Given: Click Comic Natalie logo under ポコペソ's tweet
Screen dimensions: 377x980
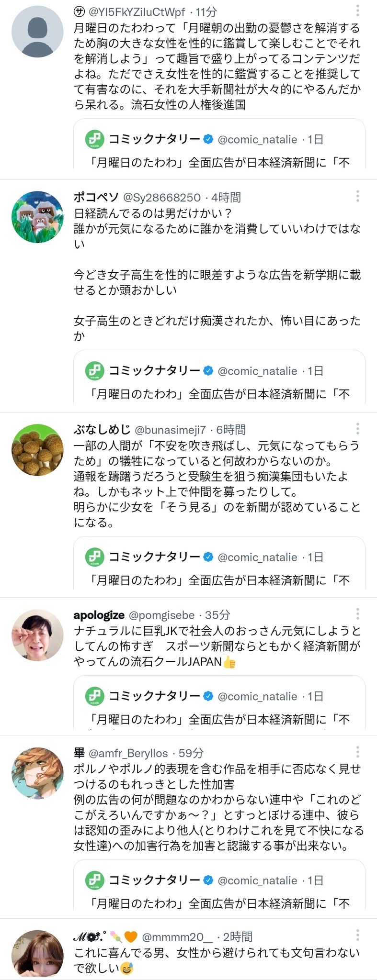Looking at the screenshot, I should point(94,371).
